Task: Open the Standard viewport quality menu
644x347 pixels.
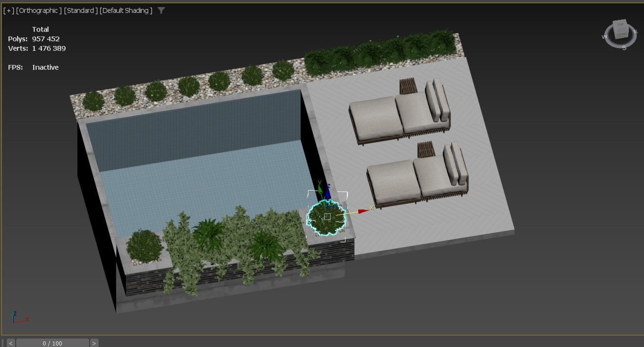Action: pos(81,10)
